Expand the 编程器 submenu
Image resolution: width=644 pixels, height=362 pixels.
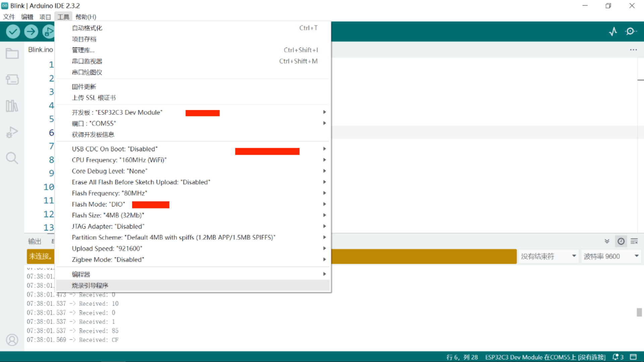pyautogui.click(x=193, y=274)
